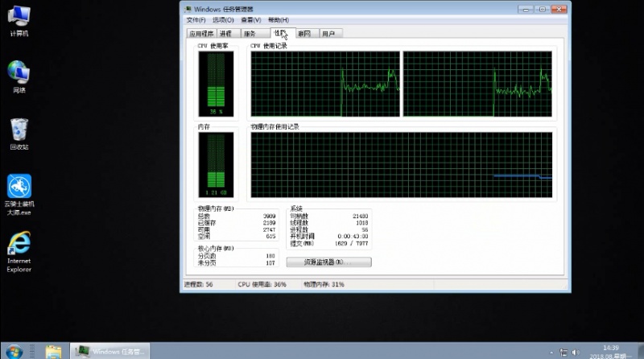Open the Windows Start orb
This screenshot has width=644, height=359.
point(14,352)
